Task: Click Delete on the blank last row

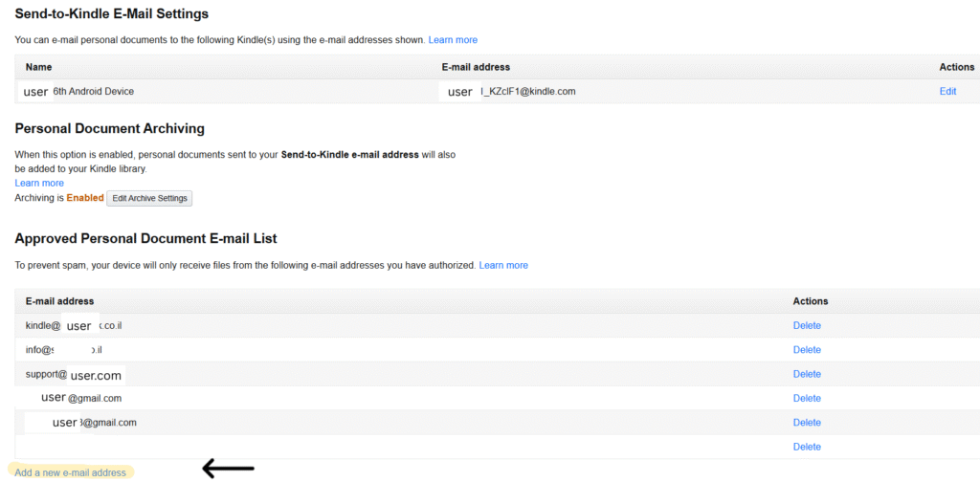Action: coord(807,447)
